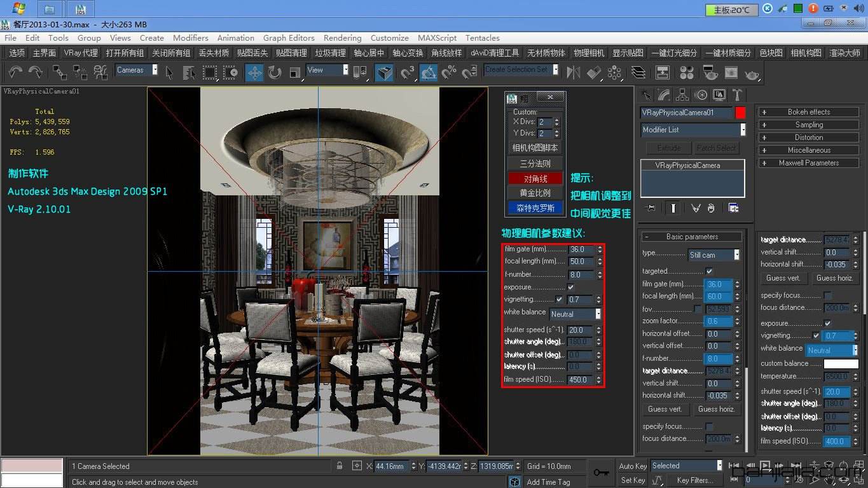868x488 pixels.
Task: Open the Customize menu
Action: (390, 38)
